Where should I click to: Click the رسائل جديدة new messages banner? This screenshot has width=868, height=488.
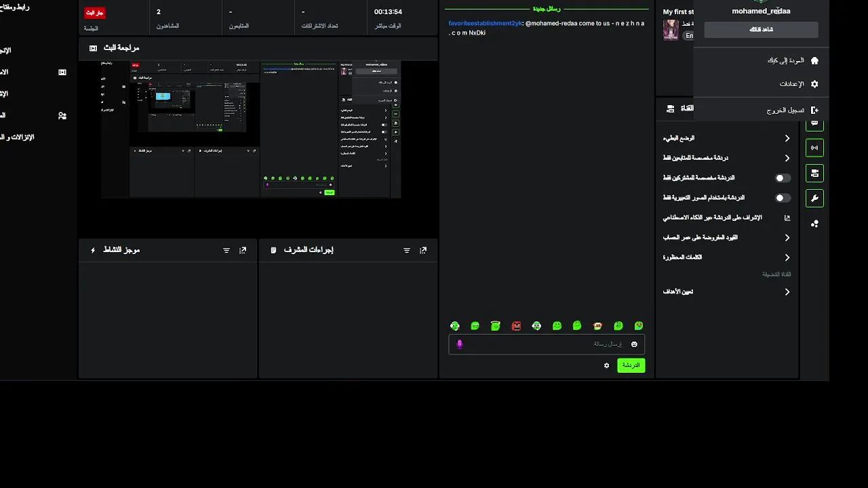tap(547, 9)
